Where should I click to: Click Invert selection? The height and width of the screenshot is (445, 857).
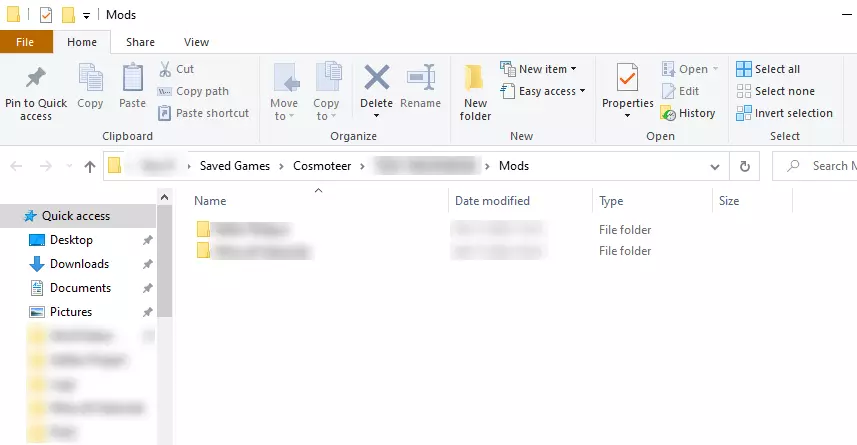point(784,113)
